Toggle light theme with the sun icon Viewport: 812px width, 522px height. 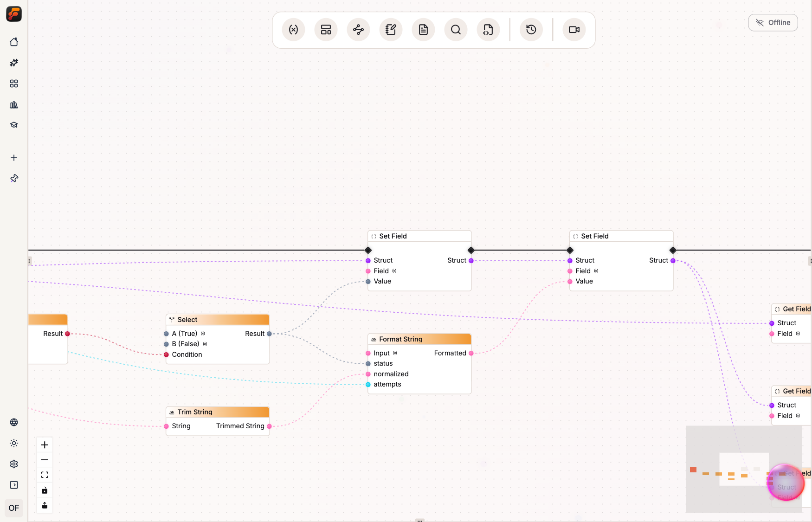[14, 443]
